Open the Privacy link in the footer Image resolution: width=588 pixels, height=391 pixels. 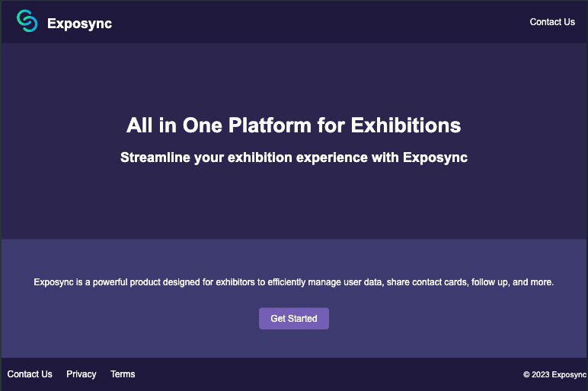[x=81, y=374]
